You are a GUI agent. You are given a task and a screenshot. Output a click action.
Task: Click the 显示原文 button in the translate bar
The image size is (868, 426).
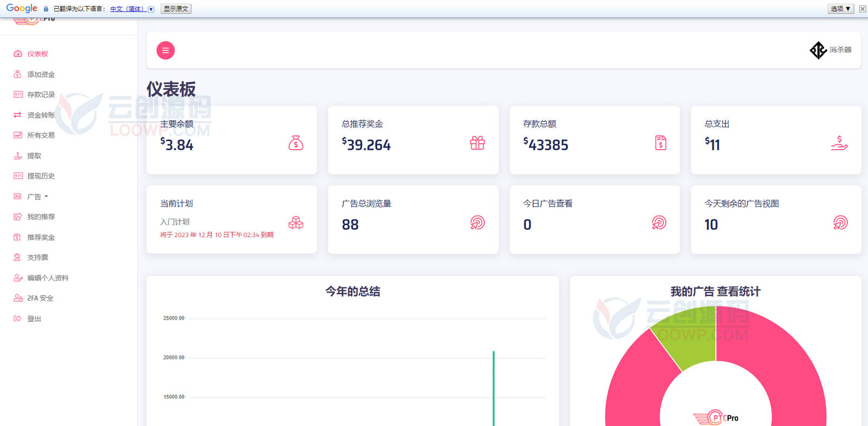(176, 9)
